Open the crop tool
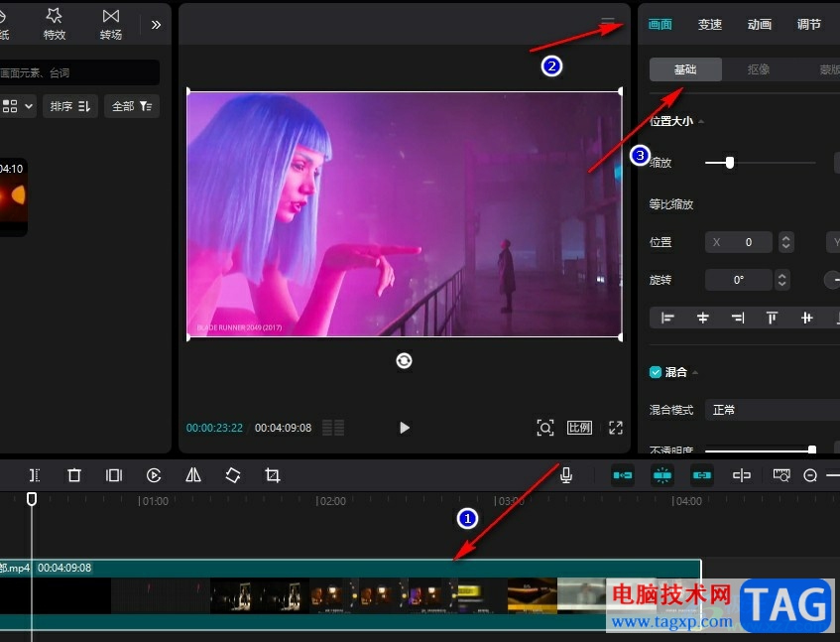Image resolution: width=840 pixels, height=642 pixels. [273, 475]
